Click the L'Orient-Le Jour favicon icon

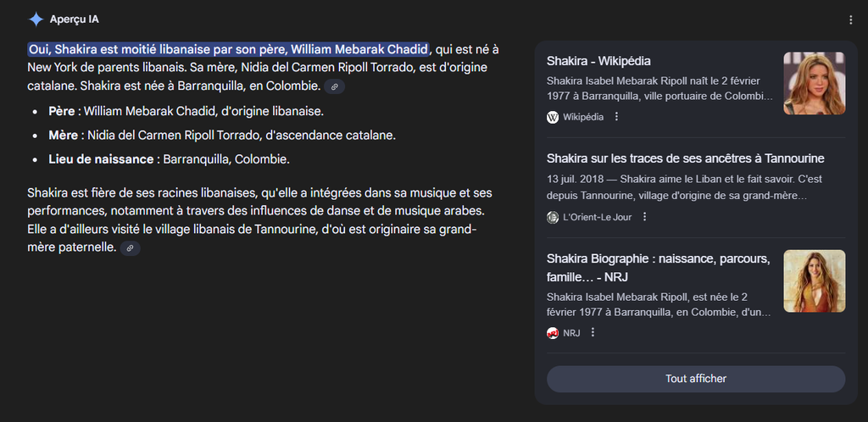(553, 217)
